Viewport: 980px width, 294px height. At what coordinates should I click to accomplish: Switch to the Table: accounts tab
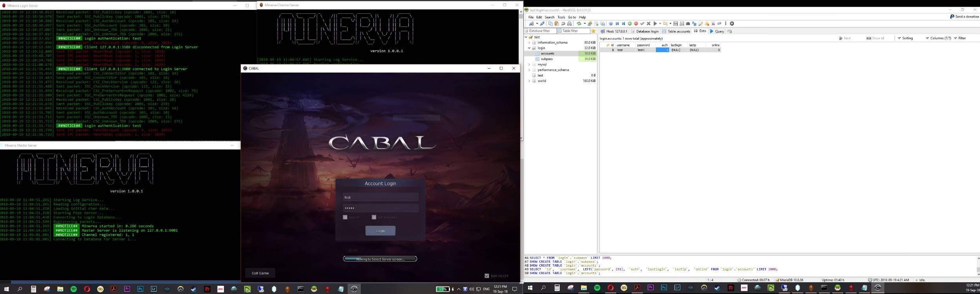point(676,31)
